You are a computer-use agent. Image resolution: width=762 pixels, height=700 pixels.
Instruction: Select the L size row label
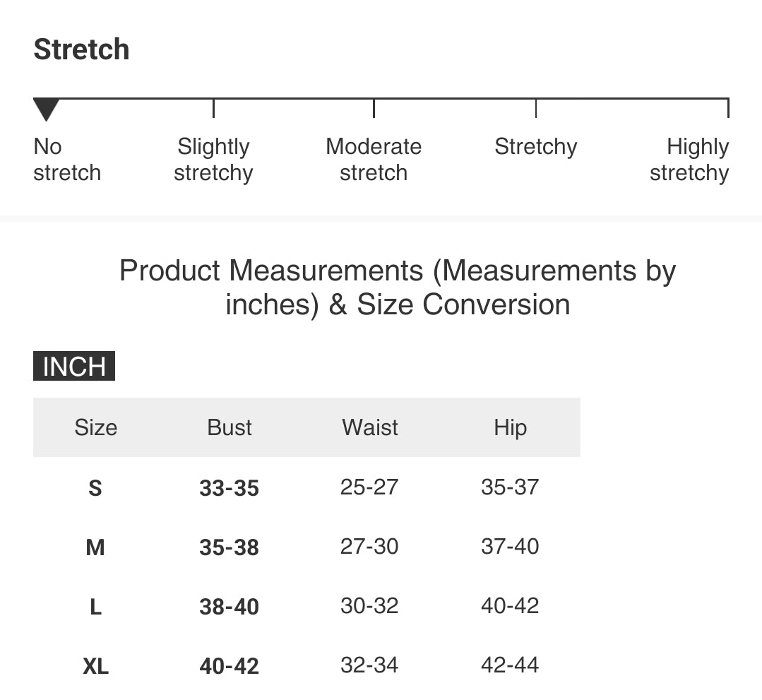(95, 607)
